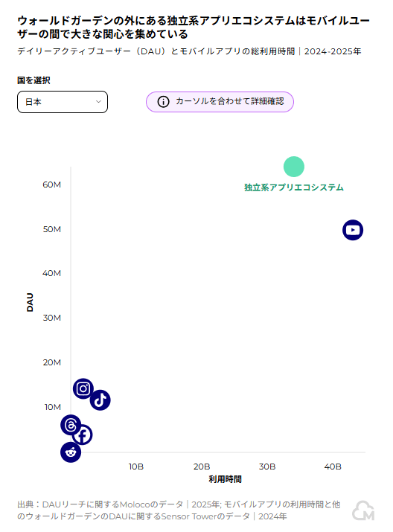Viewport: 393px width, 532px height.
Task: Click the info circle icon in hint pill
Action: (163, 102)
